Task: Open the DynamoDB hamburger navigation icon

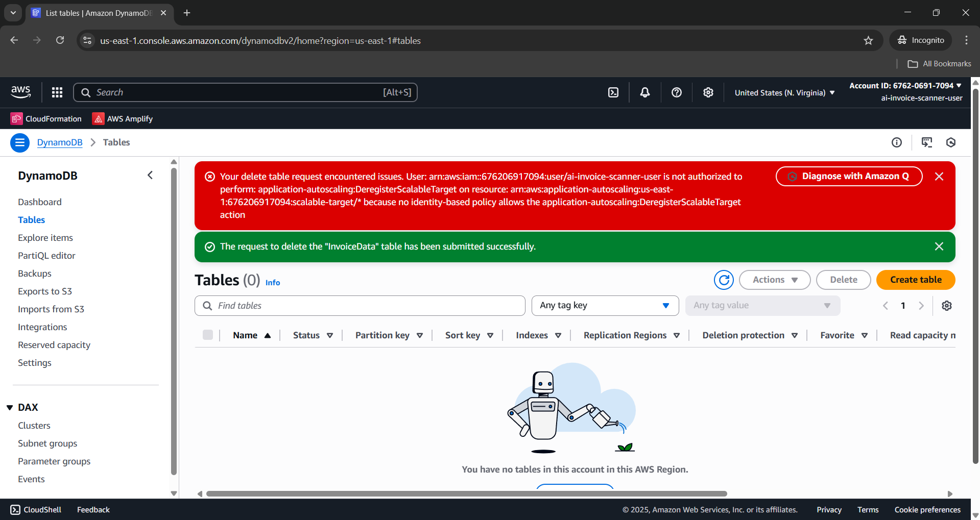Action: (19, 142)
